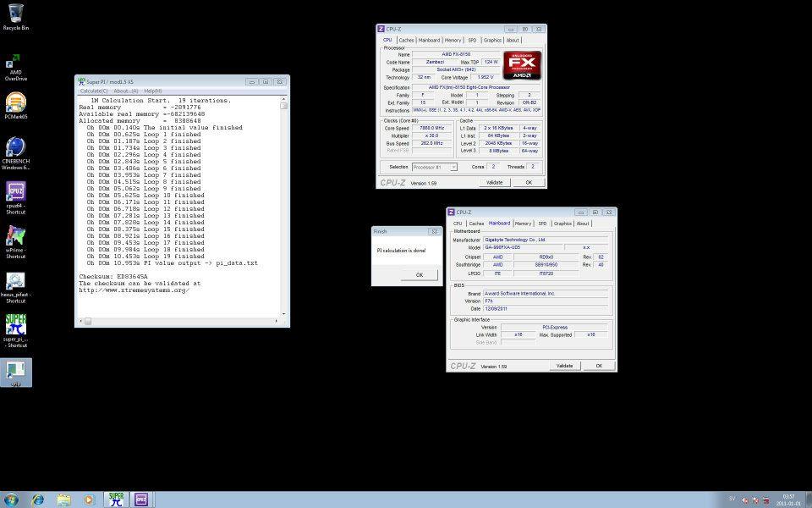Open Windows Explorer folder in taskbar
Viewport: 812px width, 508px height.
63,500
